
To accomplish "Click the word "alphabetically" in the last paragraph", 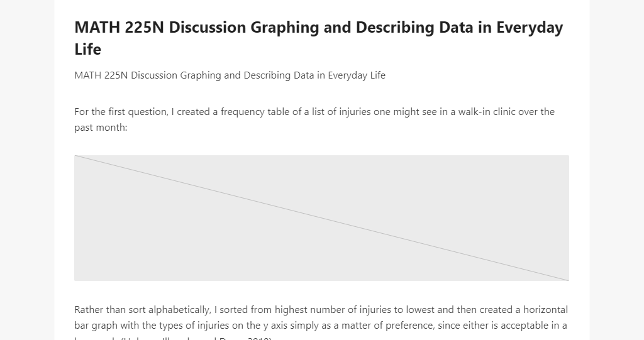I will point(179,310).
